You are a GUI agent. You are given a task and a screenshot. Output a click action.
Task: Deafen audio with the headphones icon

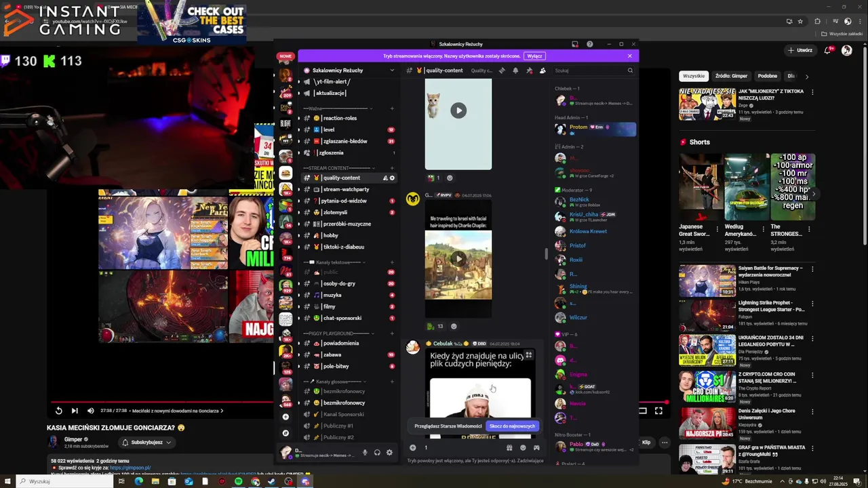pyautogui.click(x=377, y=452)
